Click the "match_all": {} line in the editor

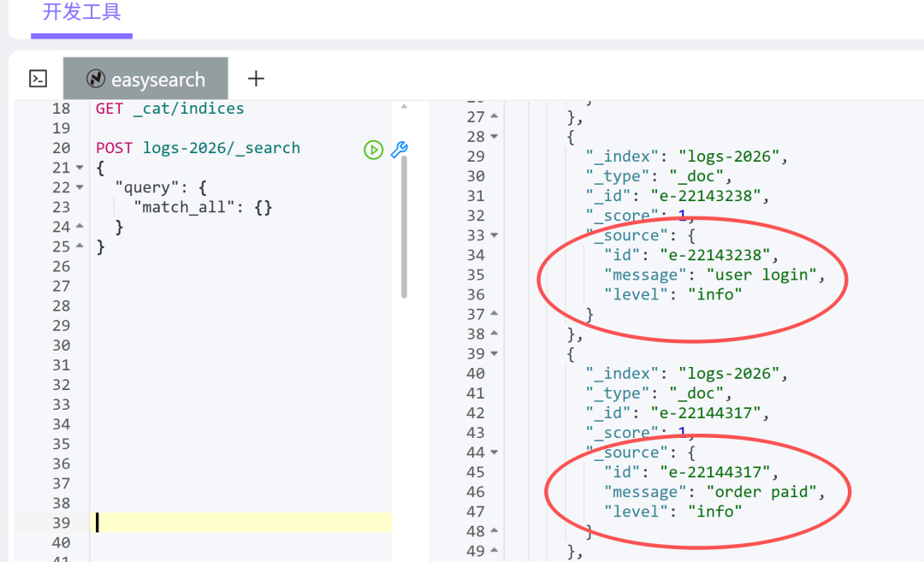pyautogui.click(x=203, y=207)
